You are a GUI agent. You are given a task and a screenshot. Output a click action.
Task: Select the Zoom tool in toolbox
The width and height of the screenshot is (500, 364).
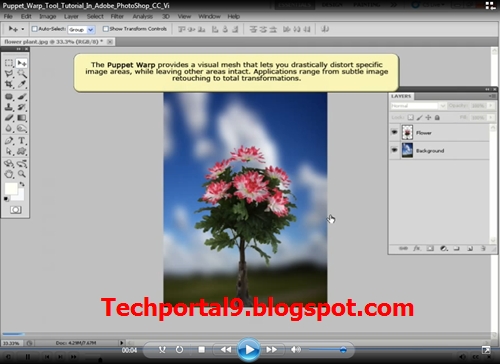[x=22, y=174]
